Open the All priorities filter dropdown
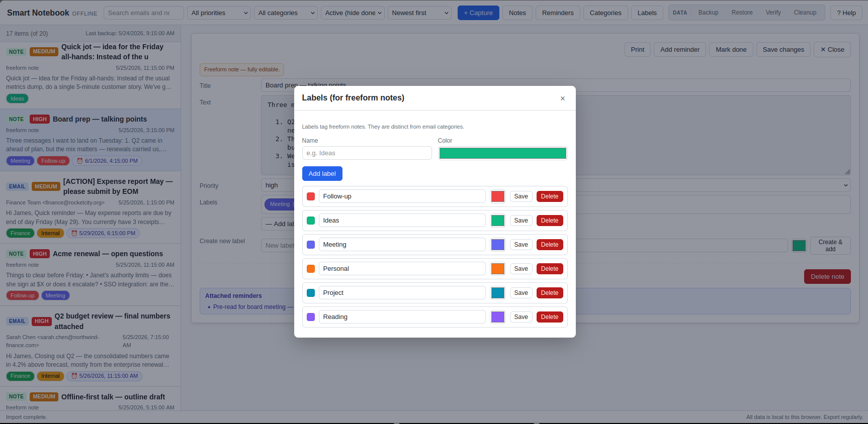The image size is (868, 424). 219,13
